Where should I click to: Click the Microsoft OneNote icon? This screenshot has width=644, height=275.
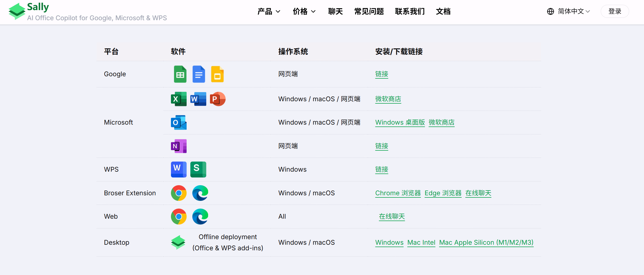(x=179, y=146)
